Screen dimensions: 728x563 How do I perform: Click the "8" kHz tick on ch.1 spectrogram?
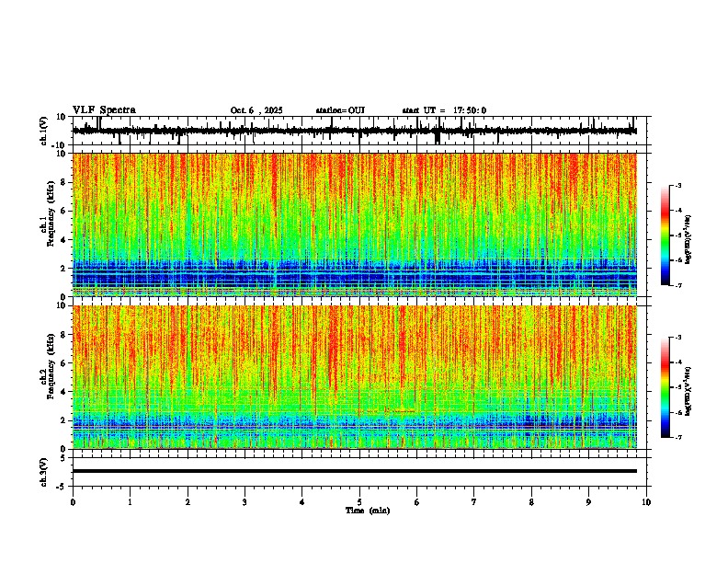tap(64, 182)
